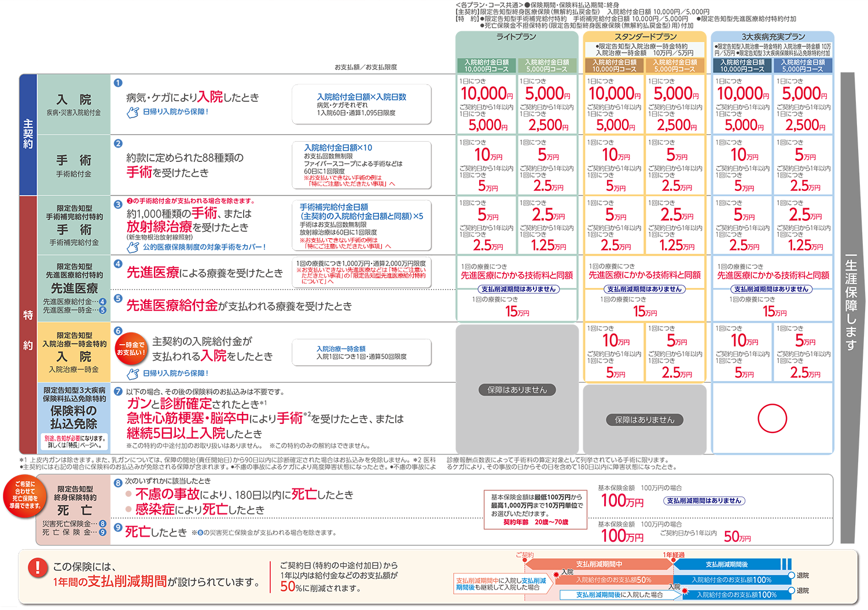
Task: Click the pointing-hand icon beside 公的医療保険制度の対象手術をカバー!
Action: tap(133, 247)
